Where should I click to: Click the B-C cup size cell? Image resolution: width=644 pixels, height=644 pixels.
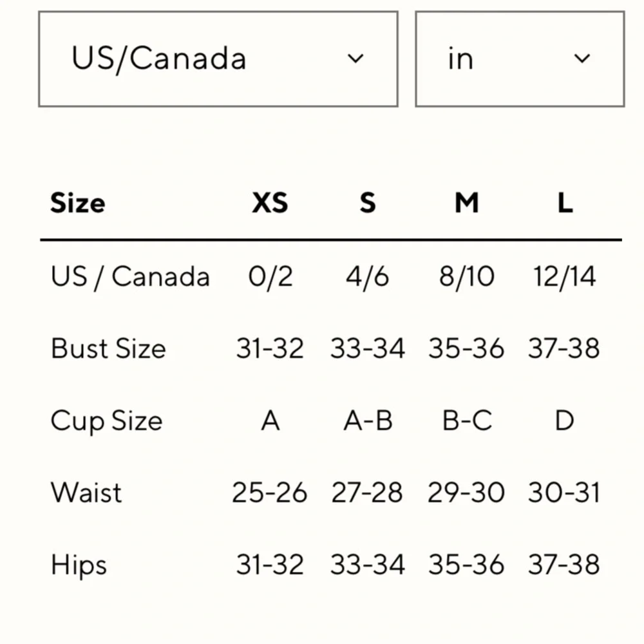point(467,421)
